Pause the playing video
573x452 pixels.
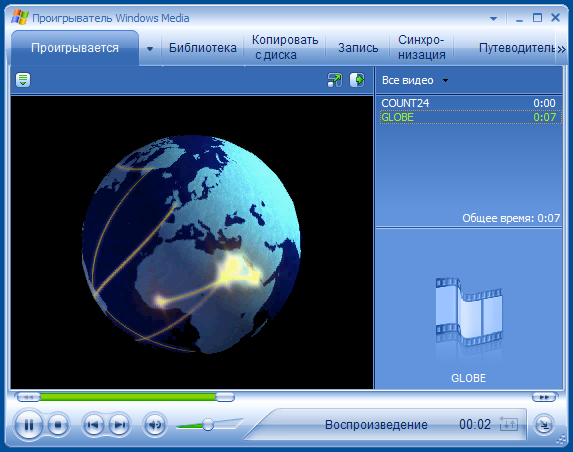[x=28, y=425]
